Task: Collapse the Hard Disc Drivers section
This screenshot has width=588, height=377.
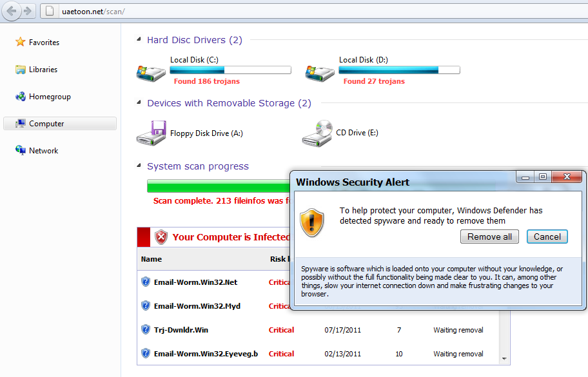Action: pyautogui.click(x=138, y=39)
